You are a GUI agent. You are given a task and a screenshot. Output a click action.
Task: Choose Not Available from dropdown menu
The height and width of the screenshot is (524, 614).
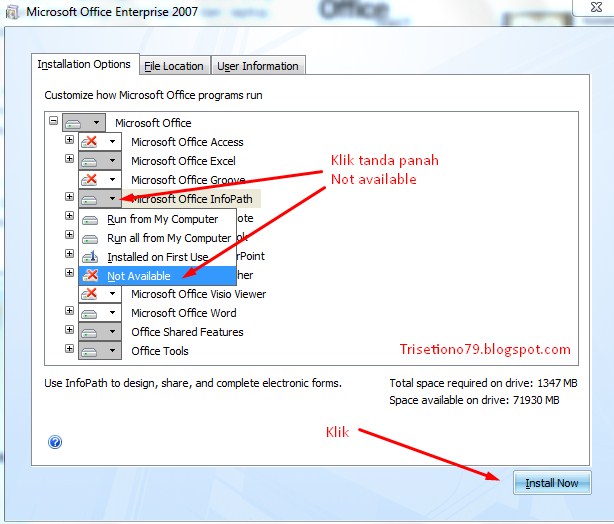click(157, 276)
